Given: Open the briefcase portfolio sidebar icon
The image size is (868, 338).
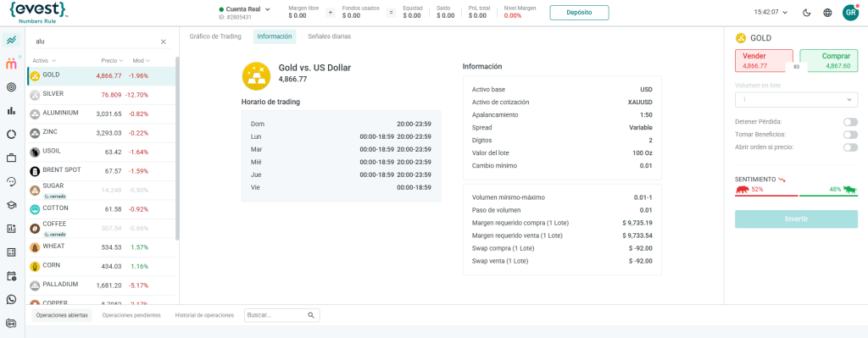Looking at the screenshot, I should coord(11,158).
